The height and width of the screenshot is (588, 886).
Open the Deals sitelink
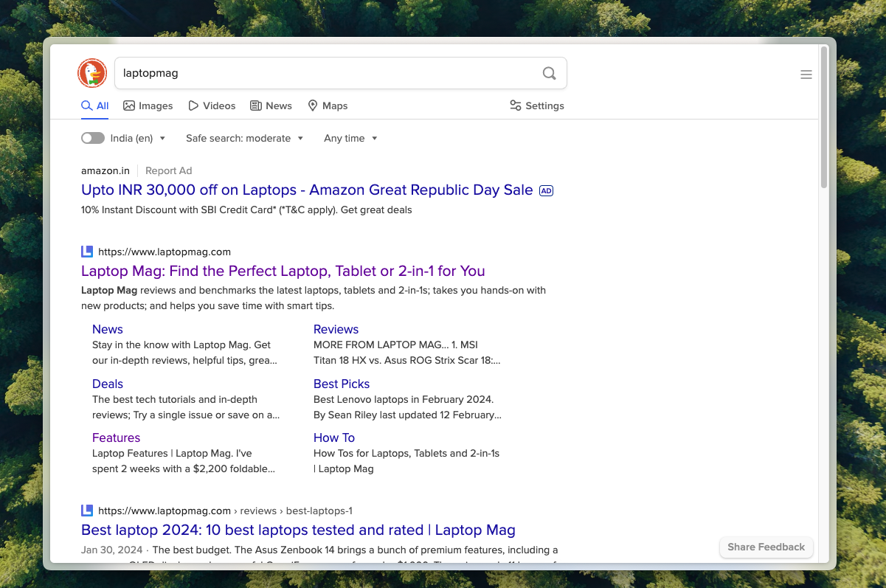[x=108, y=384]
